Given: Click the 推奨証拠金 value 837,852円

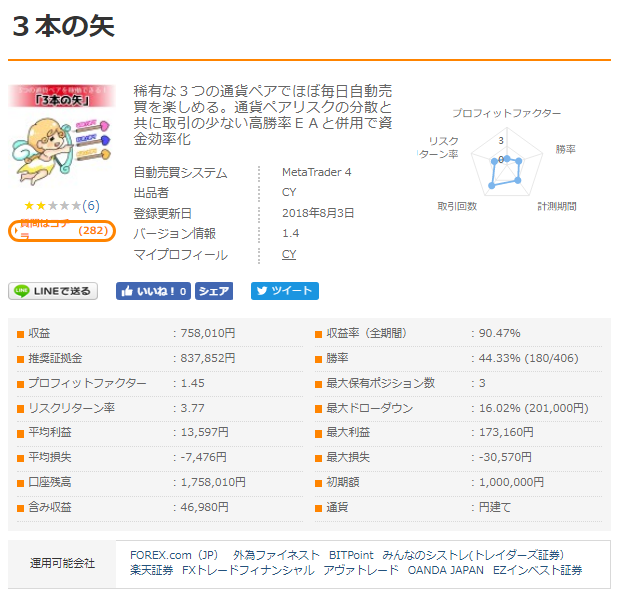Looking at the screenshot, I should coord(208,358).
